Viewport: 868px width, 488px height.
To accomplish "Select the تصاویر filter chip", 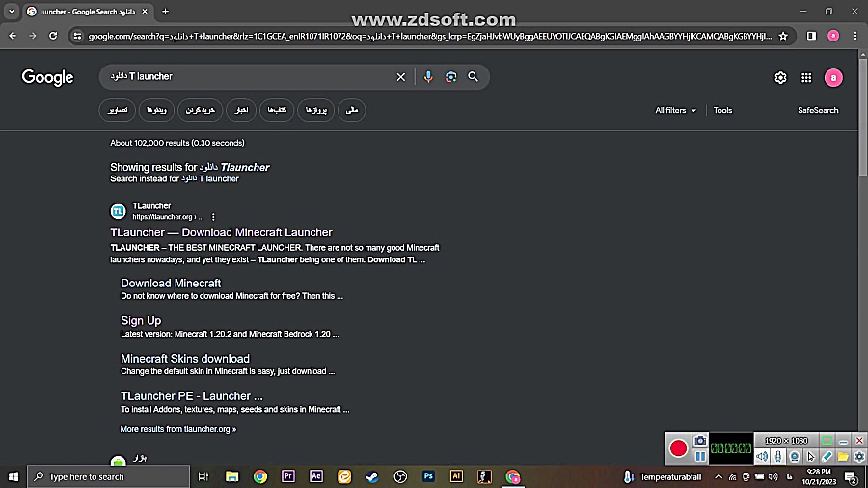I will coord(118,110).
